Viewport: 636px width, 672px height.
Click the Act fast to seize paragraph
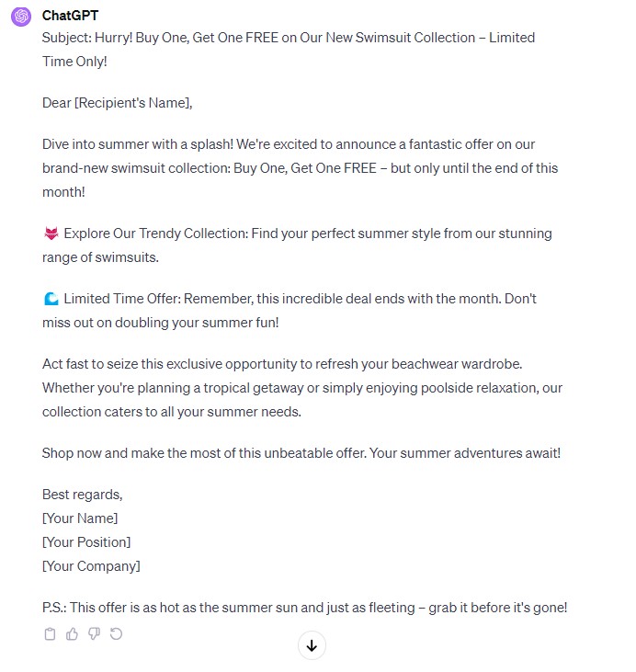pos(302,388)
